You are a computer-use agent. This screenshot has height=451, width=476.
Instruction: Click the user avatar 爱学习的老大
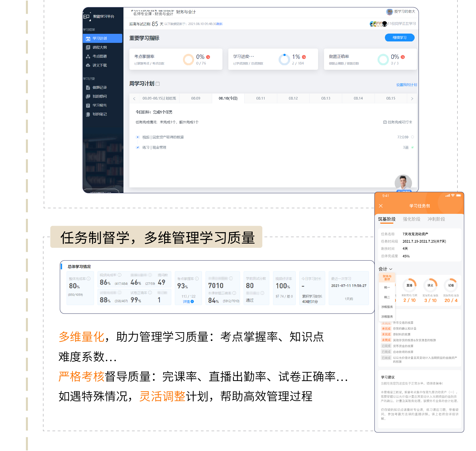(x=389, y=11)
